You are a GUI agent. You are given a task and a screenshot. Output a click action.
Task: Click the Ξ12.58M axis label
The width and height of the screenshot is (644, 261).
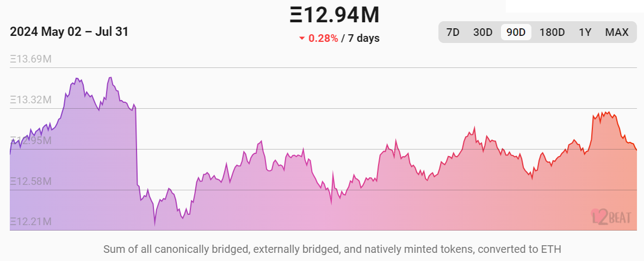31,181
